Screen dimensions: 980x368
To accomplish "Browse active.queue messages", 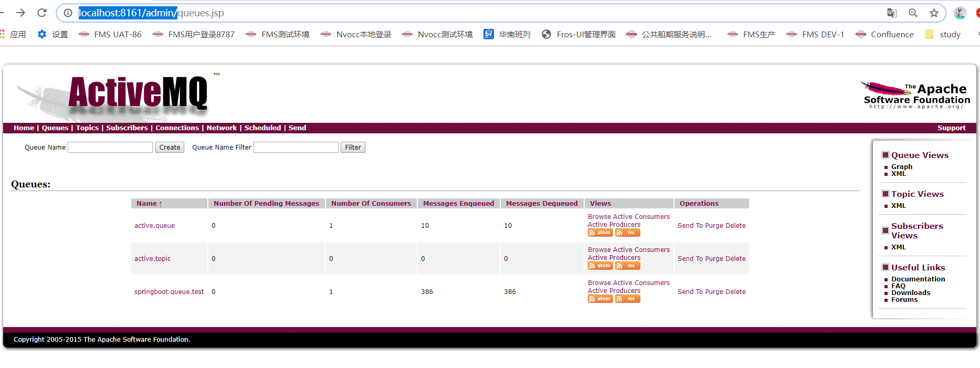I will point(599,217).
